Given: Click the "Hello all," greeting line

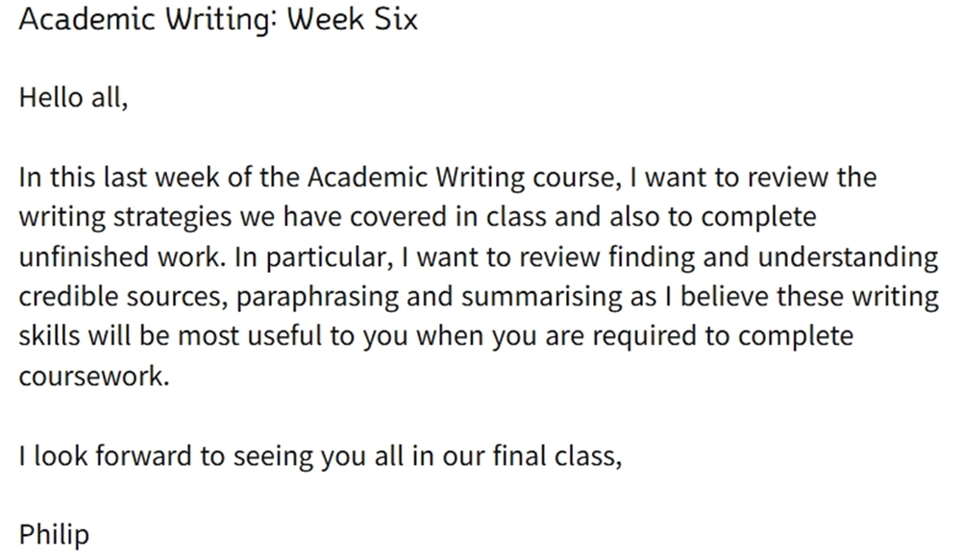Looking at the screenshot, I should click(73, 98).
